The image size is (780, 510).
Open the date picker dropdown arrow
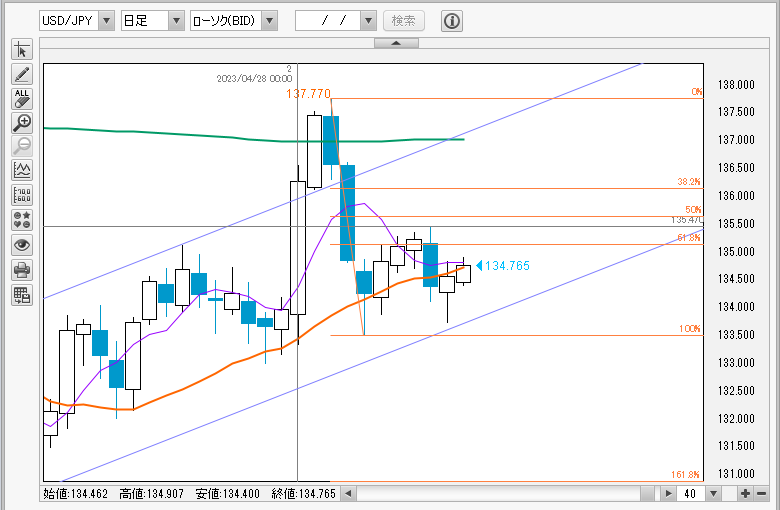[x=368, y=21]
